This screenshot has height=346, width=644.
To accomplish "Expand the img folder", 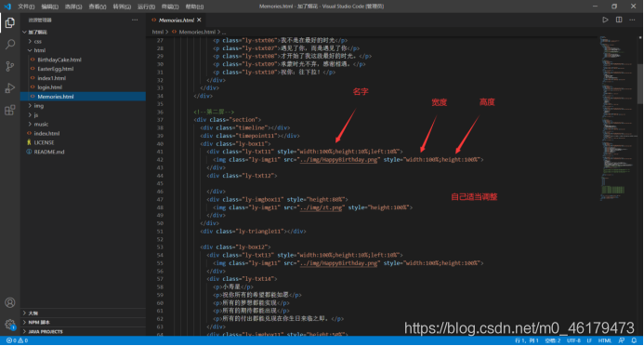I will coord(83,106).
